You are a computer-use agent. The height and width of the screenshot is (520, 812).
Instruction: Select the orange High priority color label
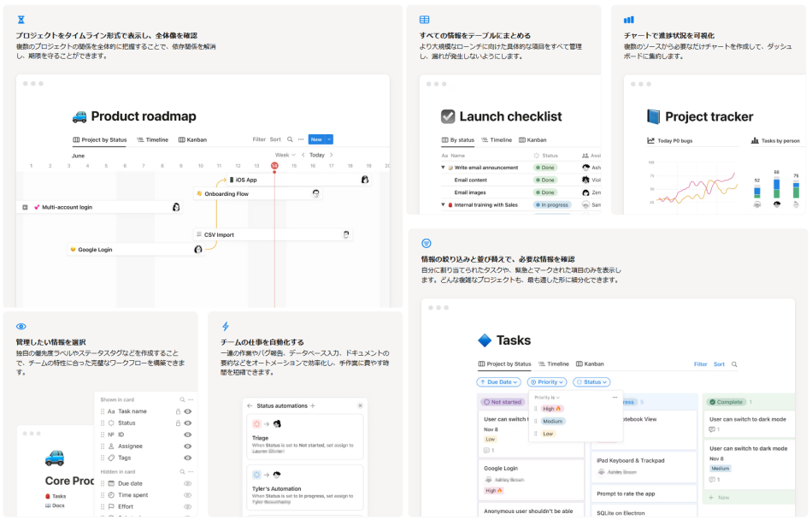[x=551, y=409]
